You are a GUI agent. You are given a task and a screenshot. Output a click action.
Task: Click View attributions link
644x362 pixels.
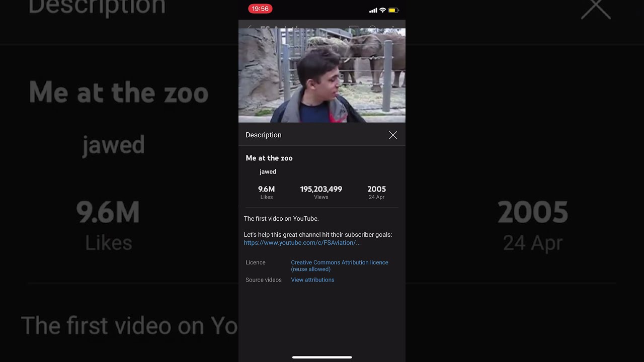312,280
